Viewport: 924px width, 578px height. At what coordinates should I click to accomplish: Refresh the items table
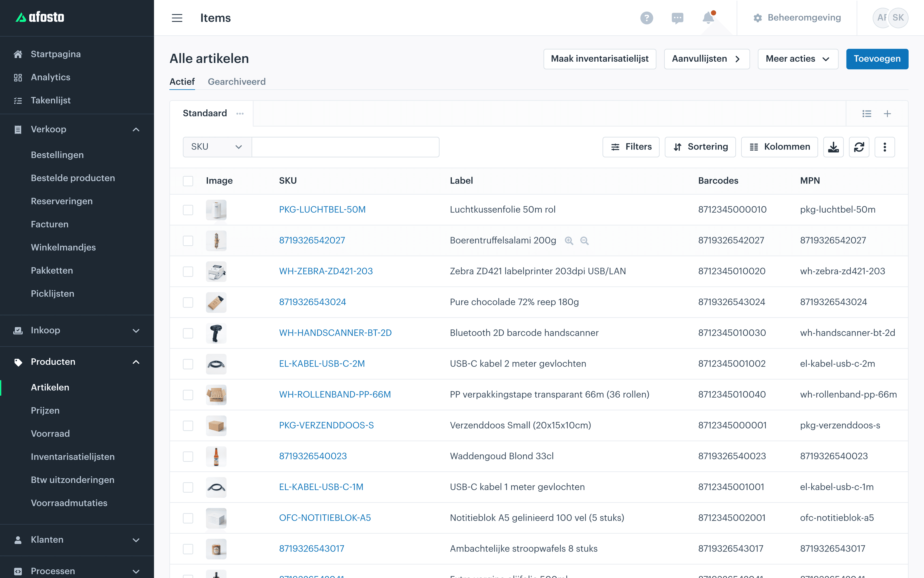click(859, 147)
